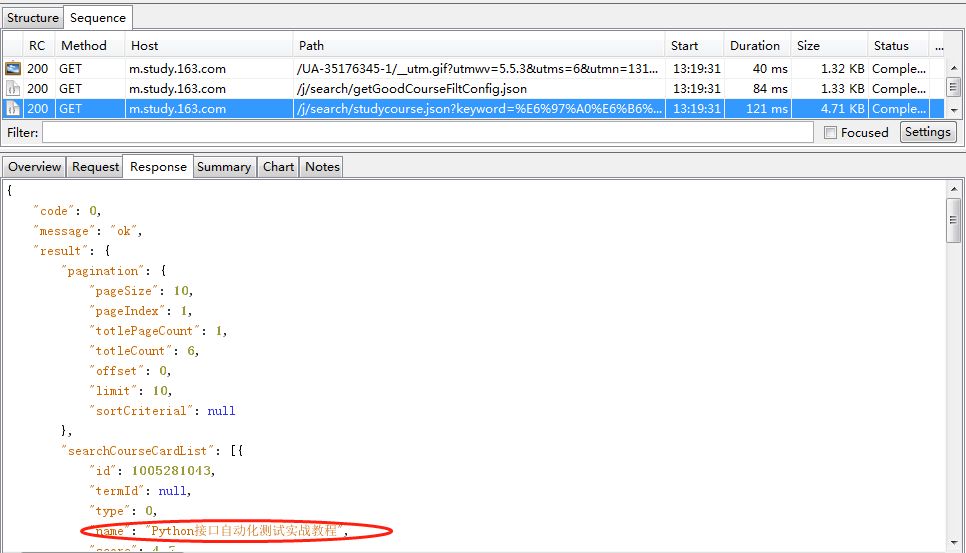Click the "sortCriterial": null line
This screenshot has height=553, width=966.
[162, 411]
